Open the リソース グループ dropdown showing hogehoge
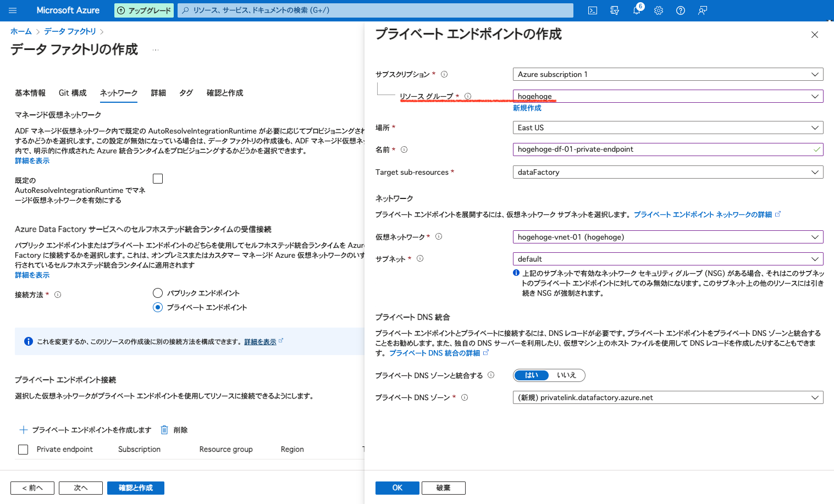 pos(668,96)
